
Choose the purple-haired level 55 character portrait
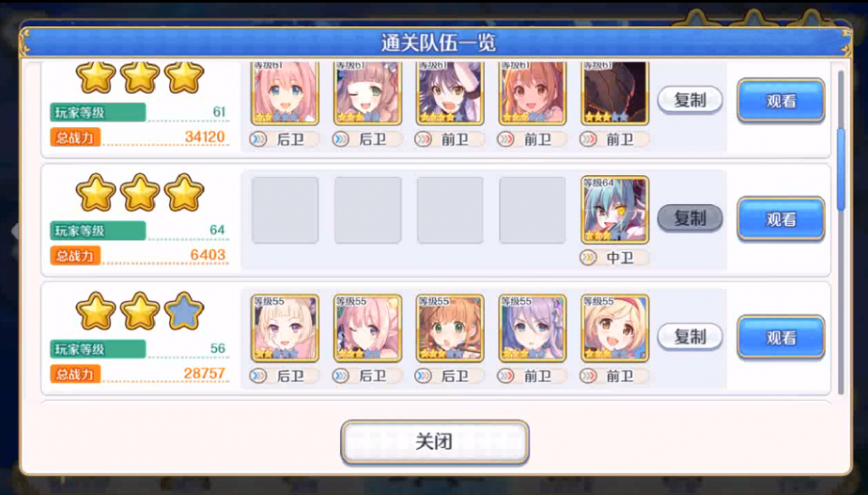pos(532,329)
